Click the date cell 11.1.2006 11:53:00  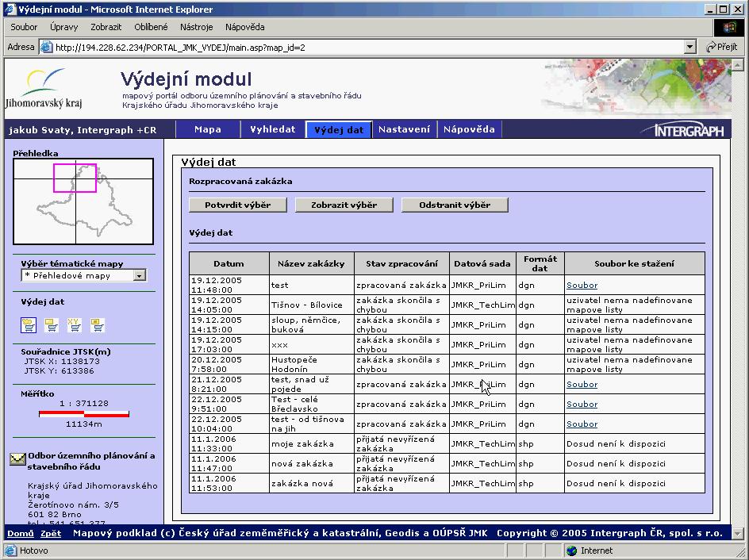pyautogui.click(x=229, y=483)
